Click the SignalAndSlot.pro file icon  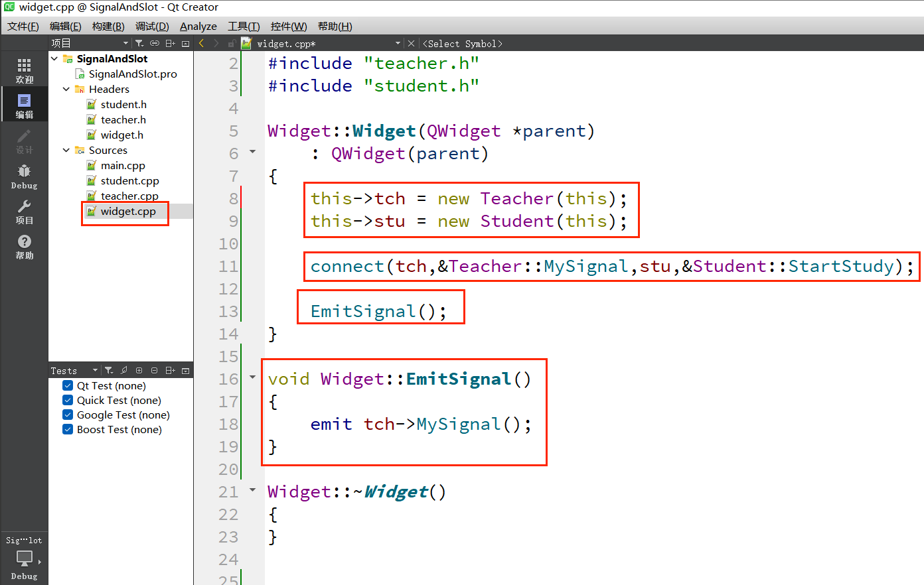pyautogui.click(x=80, y=74)
